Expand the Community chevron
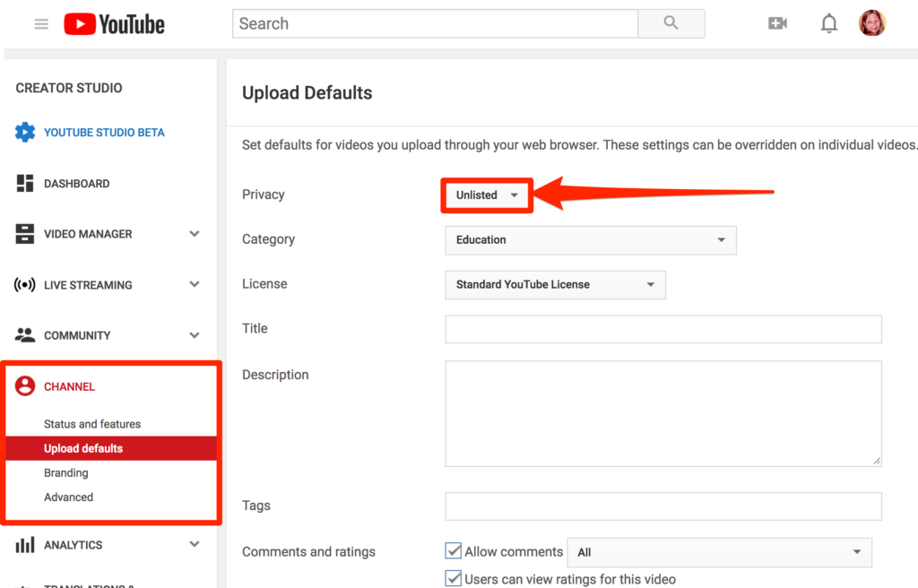The width and height of the screenshot is (918, 588). tap(195, 335)
